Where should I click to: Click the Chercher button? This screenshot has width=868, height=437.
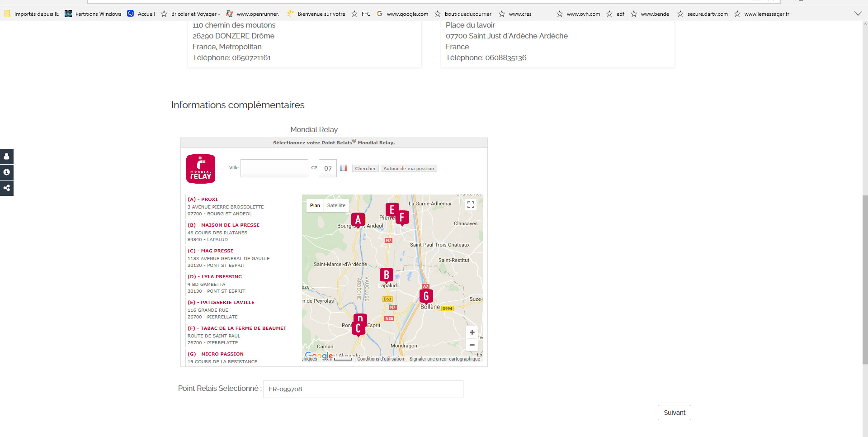point(365,168)
